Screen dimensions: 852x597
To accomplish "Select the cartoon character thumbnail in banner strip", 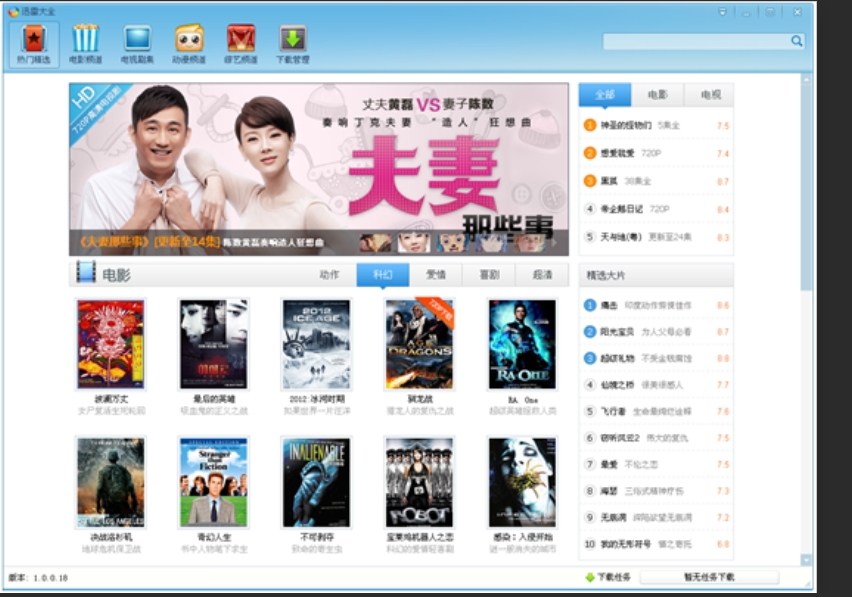I will (x=453, y=242).
